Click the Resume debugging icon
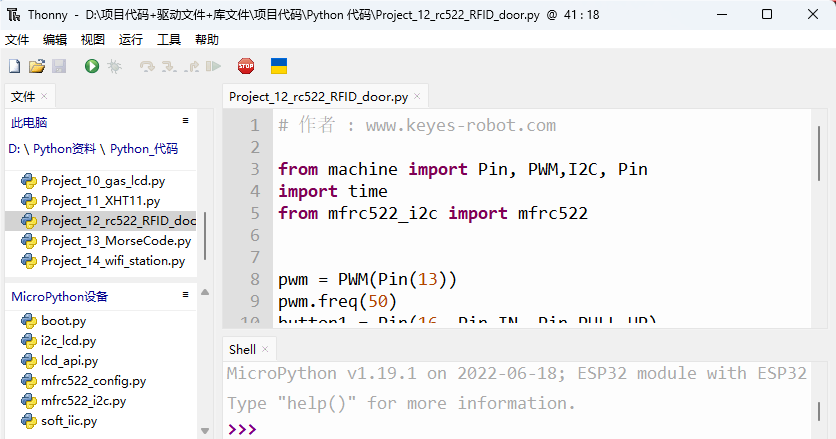Screen dimensions: 836x439 coord(213,66)
